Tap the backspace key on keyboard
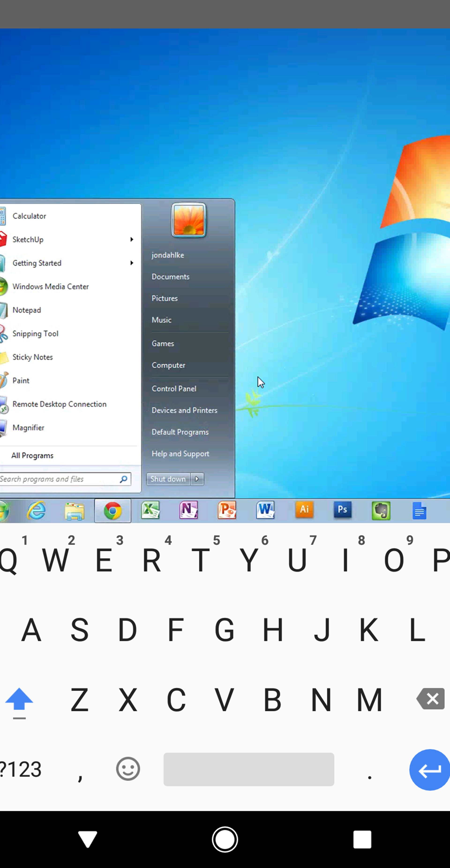 coord(431,699)
